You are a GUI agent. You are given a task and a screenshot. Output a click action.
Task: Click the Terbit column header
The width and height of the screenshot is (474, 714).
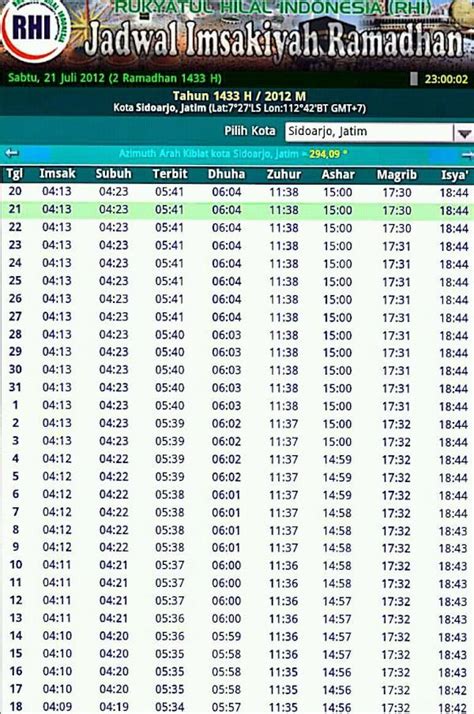pyautogui.click(x=169, y=174)
